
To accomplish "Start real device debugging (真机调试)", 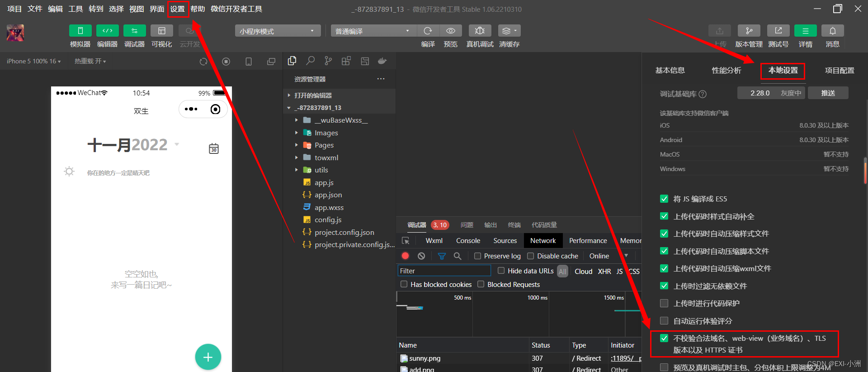I will tap(480, 31).
